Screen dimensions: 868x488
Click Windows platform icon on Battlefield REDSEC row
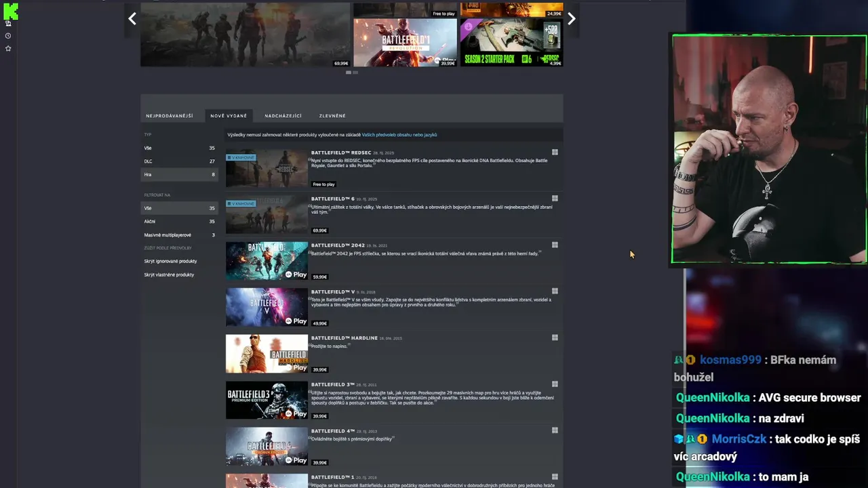[x=555, y=152]
